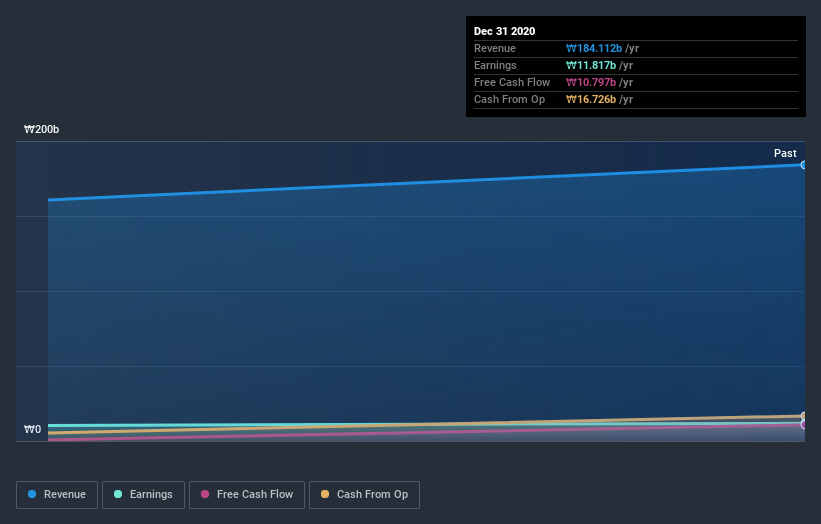Image resolution: width=821 pixels, height=524 pixels.
Task: Select the ₩10.797b free cash flow value
Action: pos(591,82)
